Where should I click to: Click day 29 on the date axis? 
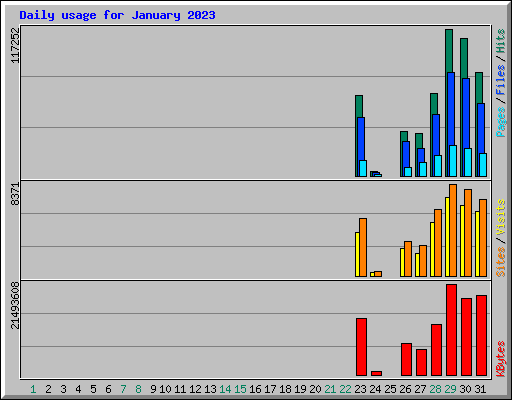point(450,389)
